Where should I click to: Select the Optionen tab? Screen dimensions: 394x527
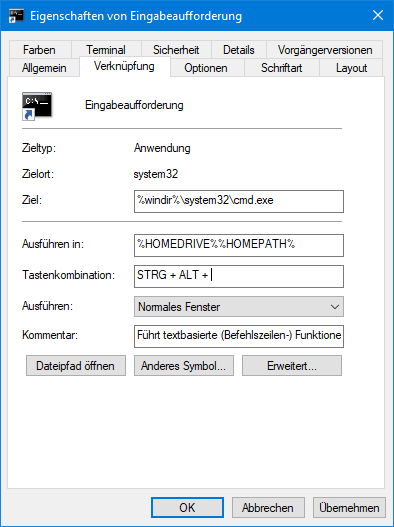[x=206, y=68]
